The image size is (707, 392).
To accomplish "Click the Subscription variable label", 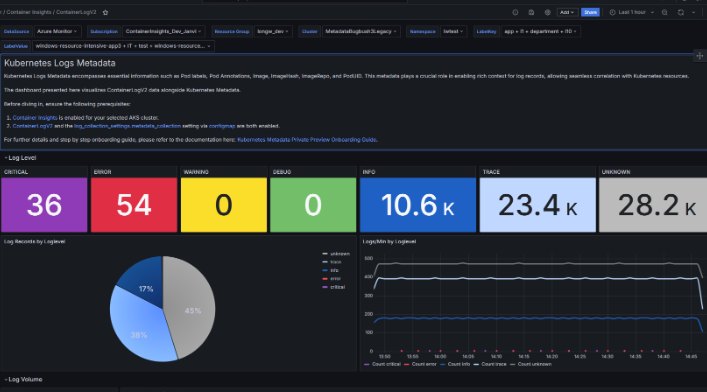I will point(104,32).
